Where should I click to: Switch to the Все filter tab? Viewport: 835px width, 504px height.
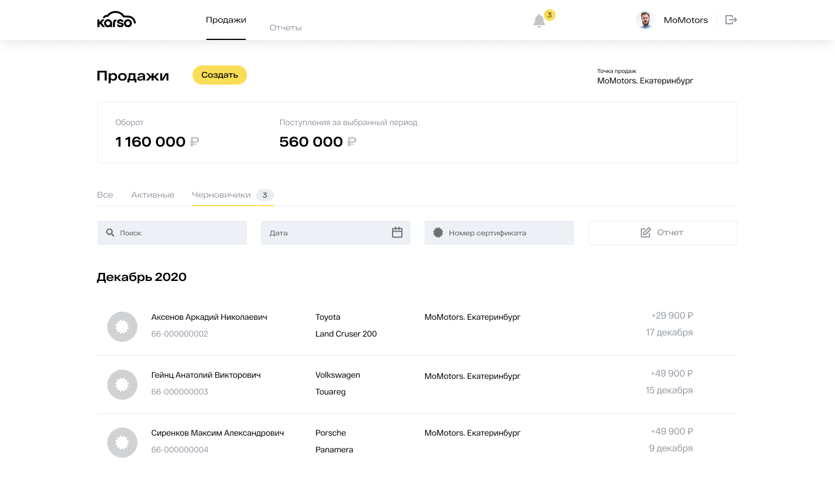105,195
